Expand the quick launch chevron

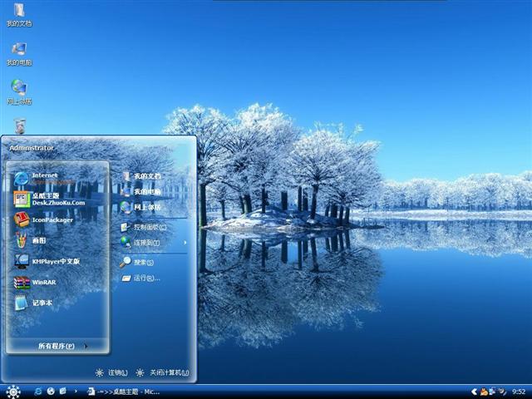pyautogui.click(x=76, y=392)
